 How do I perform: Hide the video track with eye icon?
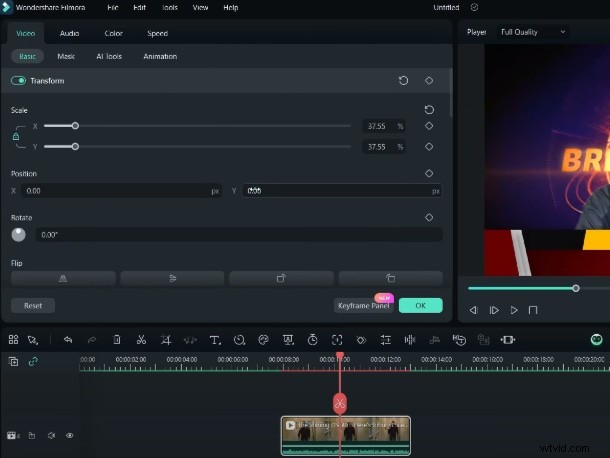70,436
